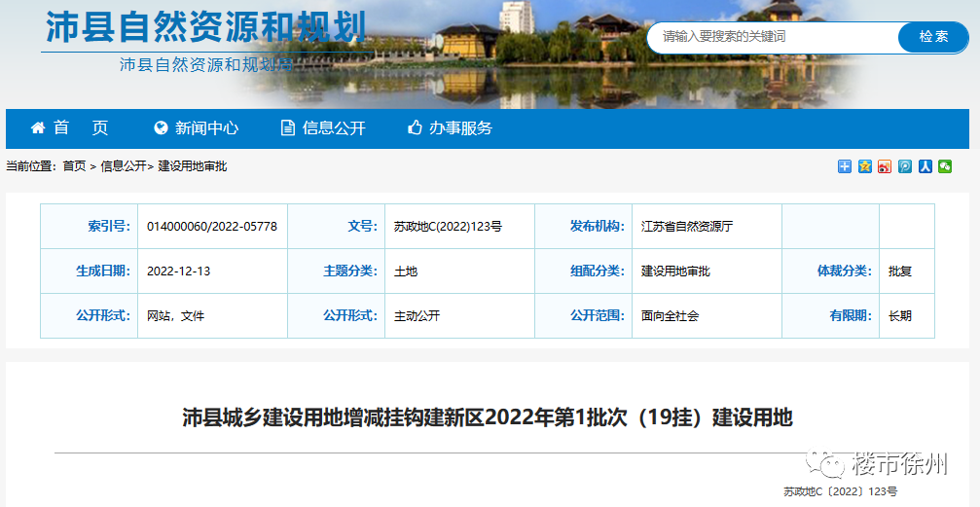Click the document icon beside 信息公开
The height and width of the screenshot is (507, 980).
click(287, 128)
